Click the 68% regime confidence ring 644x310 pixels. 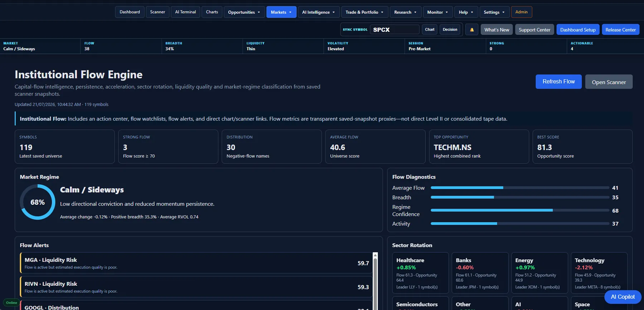[38, 202]
